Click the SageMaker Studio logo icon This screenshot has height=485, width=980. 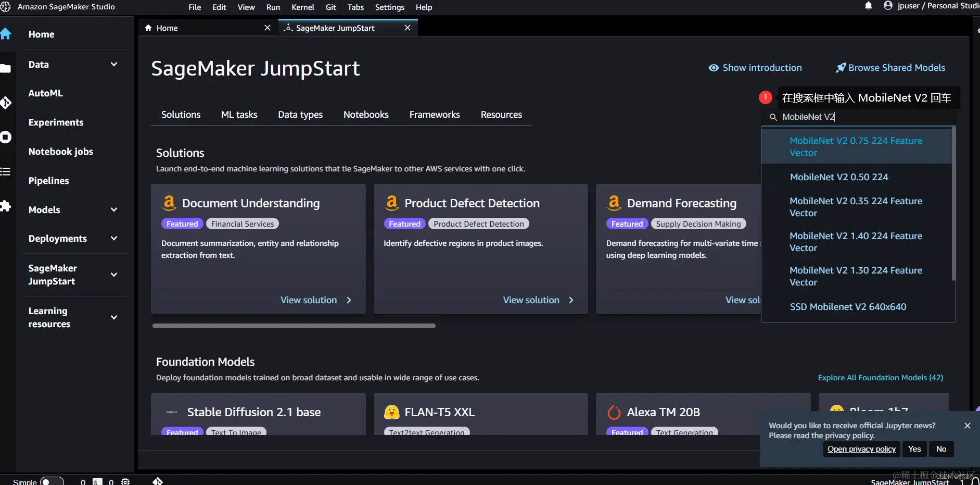6,7
